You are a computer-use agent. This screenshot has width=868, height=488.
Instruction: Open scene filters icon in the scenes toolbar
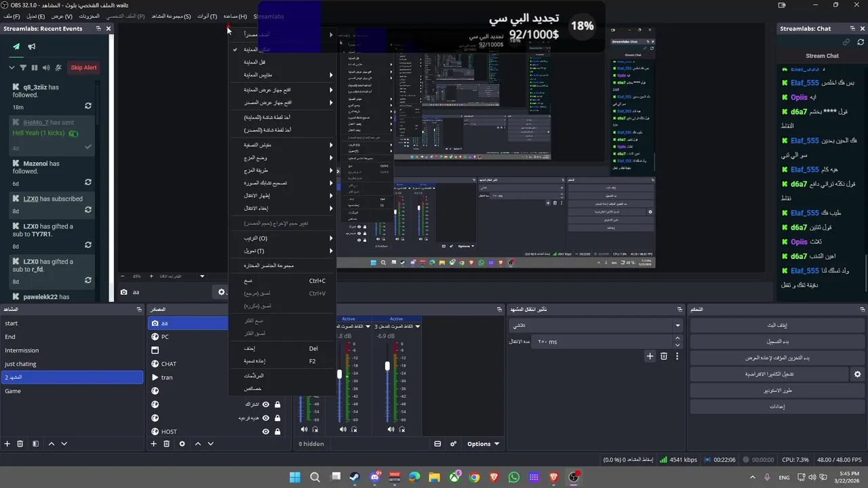click(36, 444)
